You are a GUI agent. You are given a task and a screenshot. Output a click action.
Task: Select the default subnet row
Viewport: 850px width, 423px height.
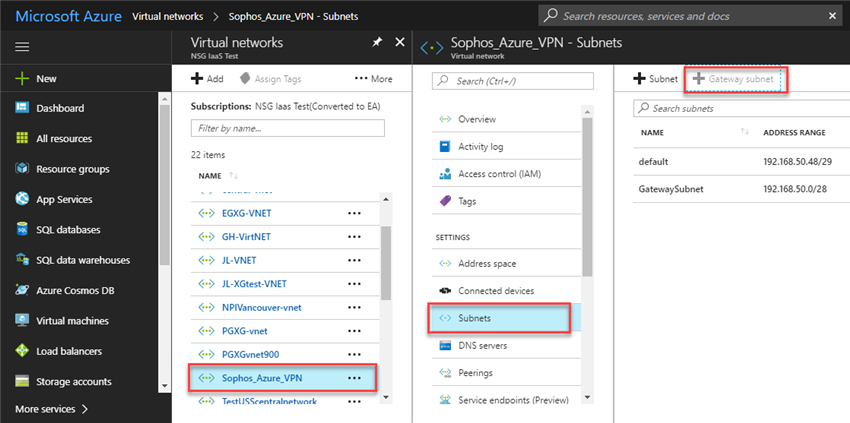point(742,162)
